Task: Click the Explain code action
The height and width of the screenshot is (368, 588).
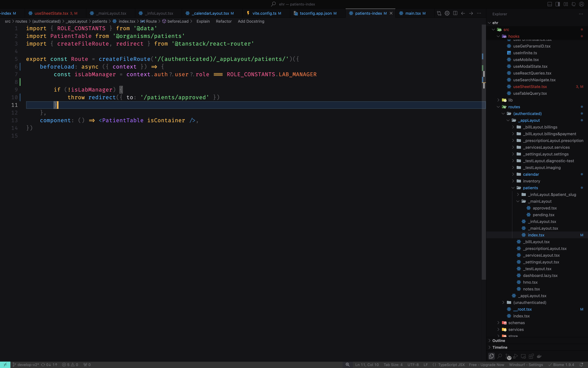Action: coord(203,21)
